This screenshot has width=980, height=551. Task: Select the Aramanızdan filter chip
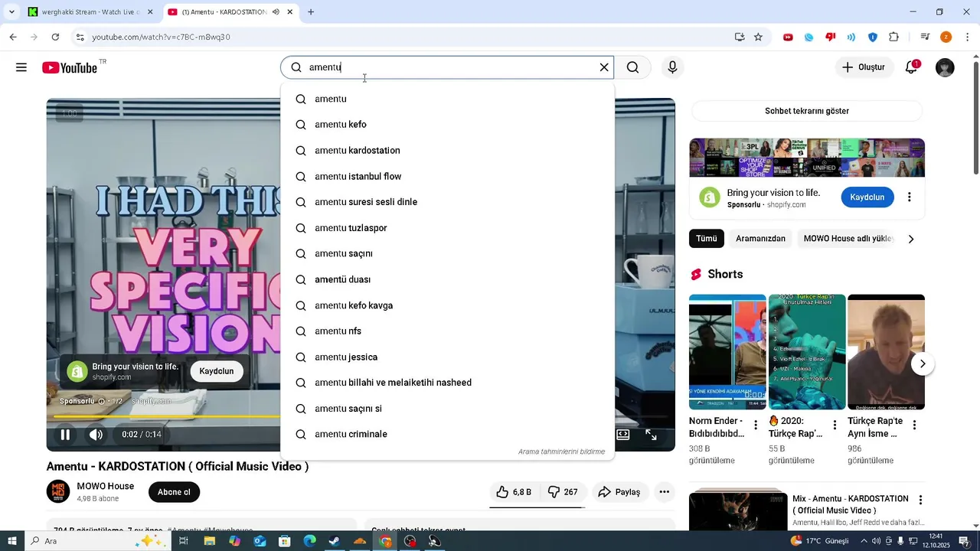(760, 239)
